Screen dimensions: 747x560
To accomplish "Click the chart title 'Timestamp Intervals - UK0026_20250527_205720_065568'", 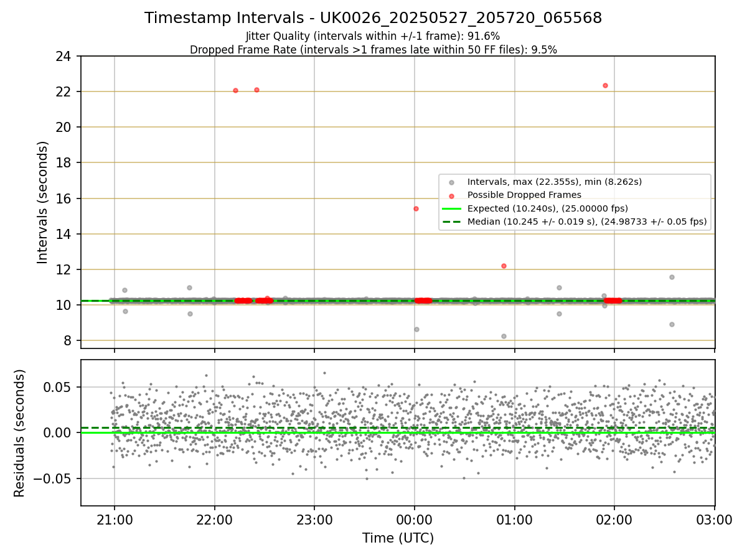I will pos(373,18).
